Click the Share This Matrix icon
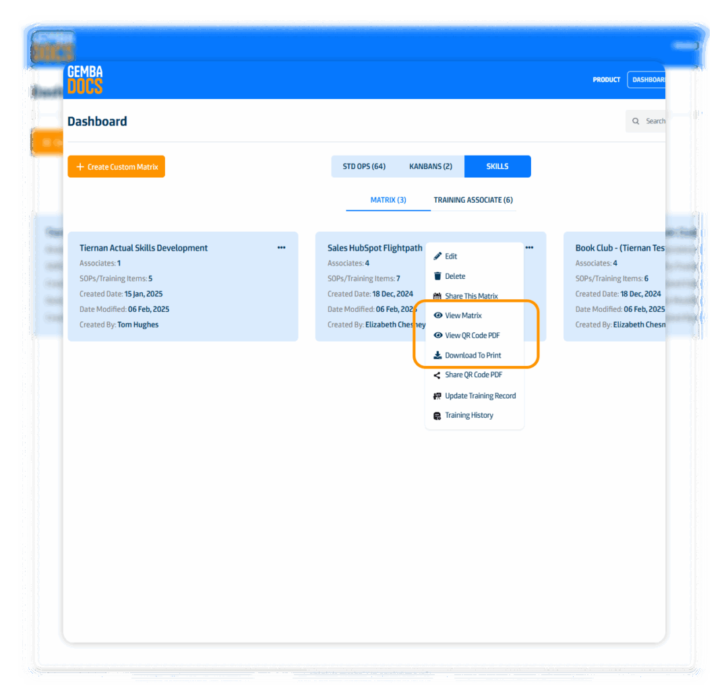This screenshot has height=700, width=728. pyautogui.click(x=437, y=296)
